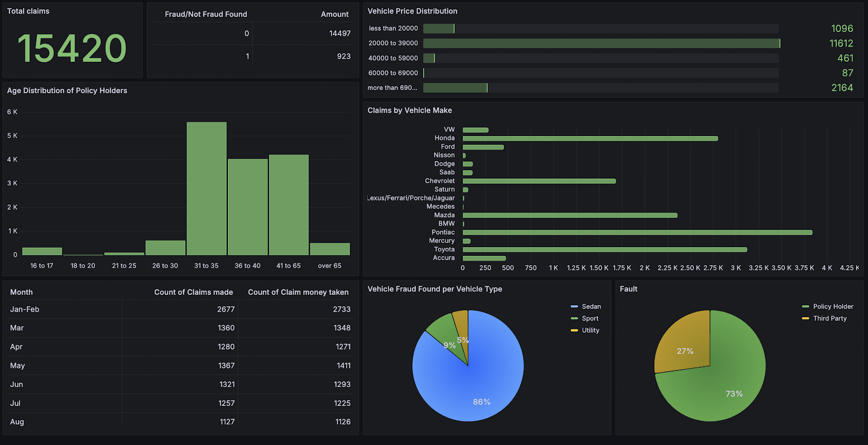Select the Aug month cell
The height and width of the screenshot is (445, 868).
(17, 422)
